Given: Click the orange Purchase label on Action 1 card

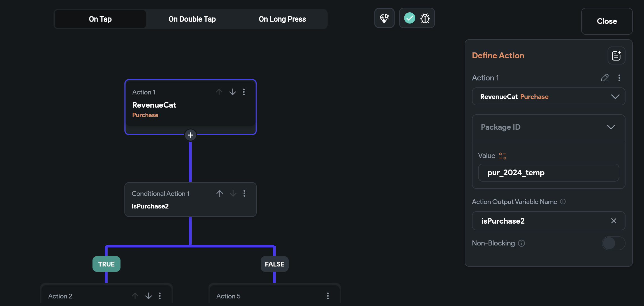Looking at the screenshot, I should pos(145,115).
